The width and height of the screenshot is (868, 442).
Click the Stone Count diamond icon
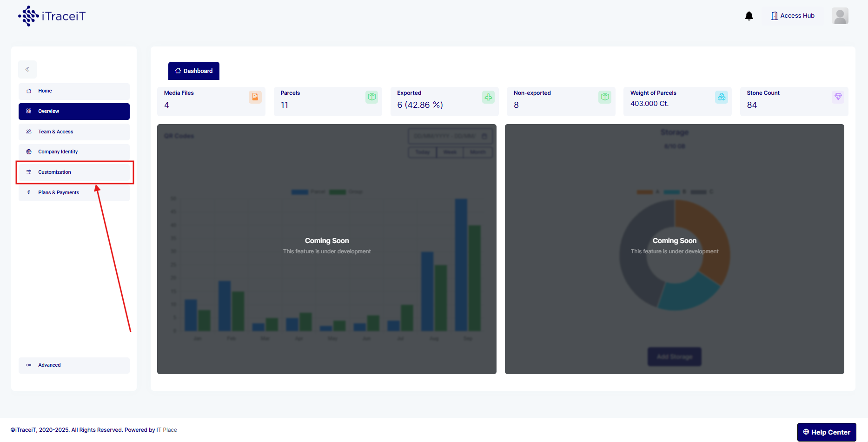click(838, 97)
